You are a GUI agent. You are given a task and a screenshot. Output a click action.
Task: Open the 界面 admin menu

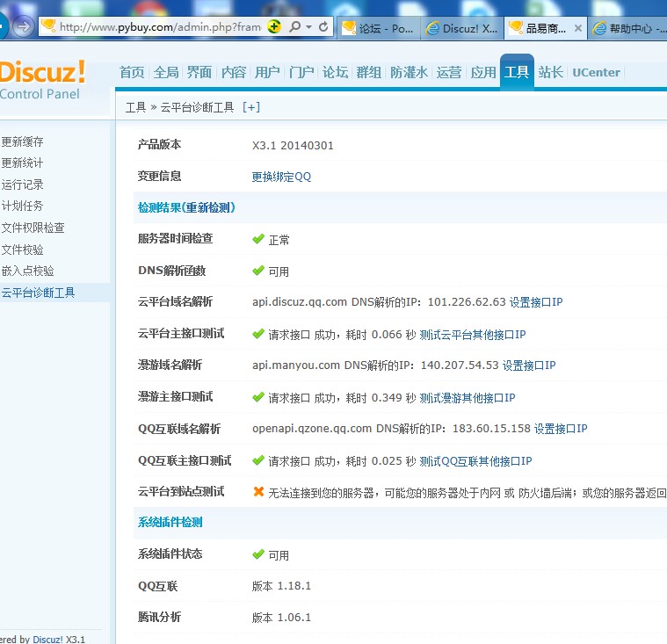click(199, 72)
